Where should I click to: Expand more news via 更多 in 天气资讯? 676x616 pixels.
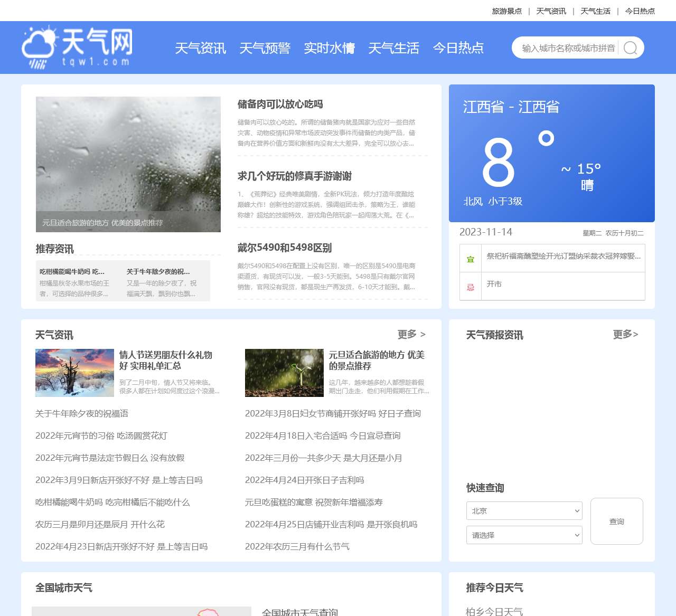411,334
